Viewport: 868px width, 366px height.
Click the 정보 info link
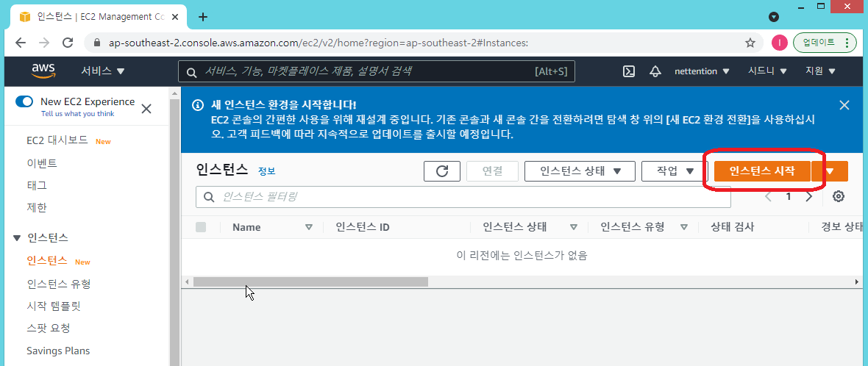pyautogui.click(x=266, y=171)
